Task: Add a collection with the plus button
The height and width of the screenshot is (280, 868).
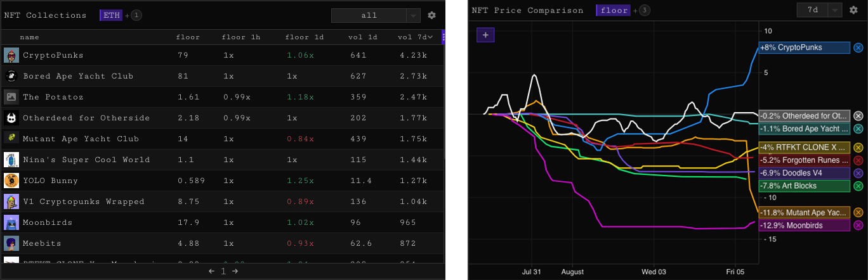Action: click(485, 35)
